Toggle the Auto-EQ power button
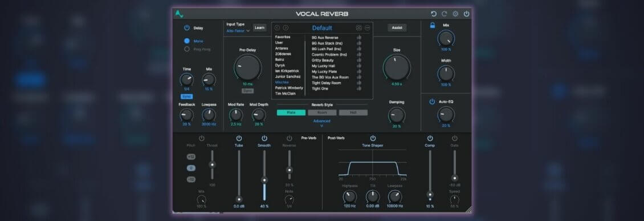Viewport: 644px width, 221px height. coord(432,102)
